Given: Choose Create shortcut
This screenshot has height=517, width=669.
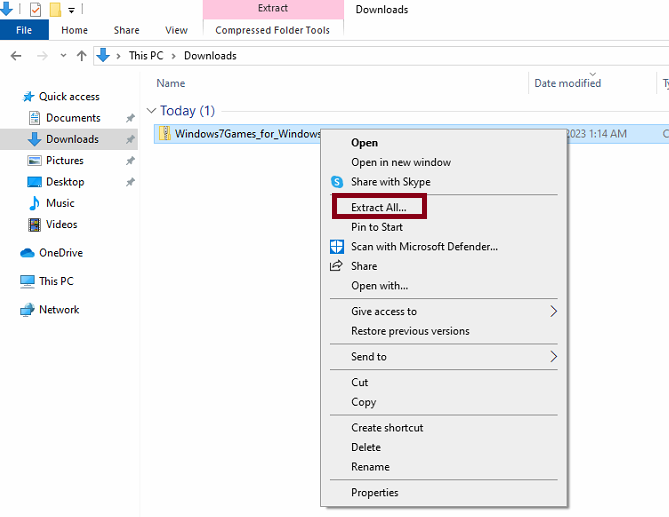Looking at the screenshot, I should 387,428.
